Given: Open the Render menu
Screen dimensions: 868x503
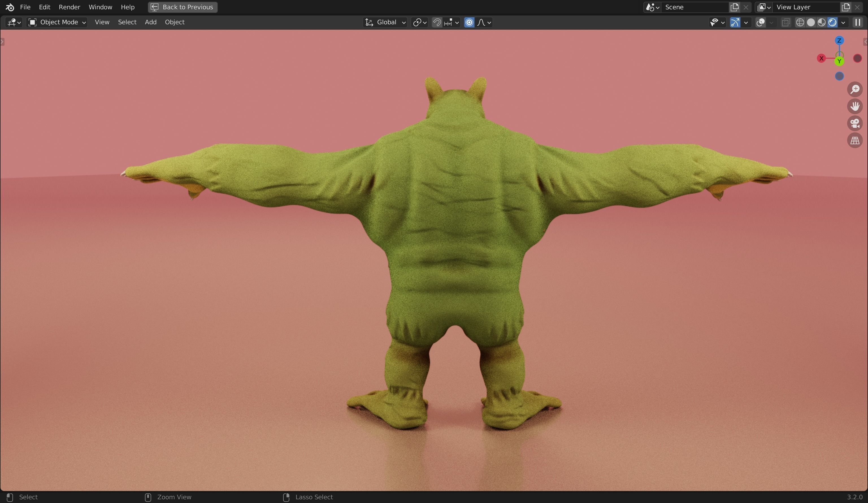Looking at the screenshot, I should coord(69,7).
